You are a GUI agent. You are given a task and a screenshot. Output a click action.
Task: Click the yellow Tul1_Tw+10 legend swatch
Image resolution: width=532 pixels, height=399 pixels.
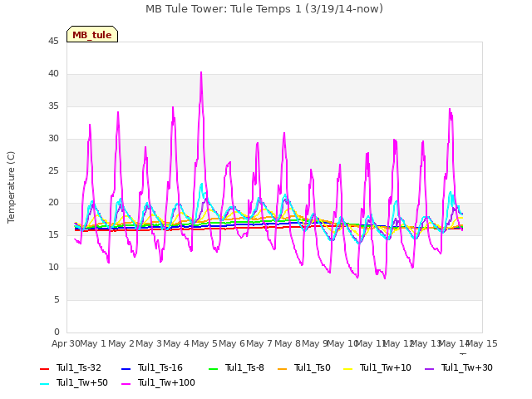pos(347,368)
